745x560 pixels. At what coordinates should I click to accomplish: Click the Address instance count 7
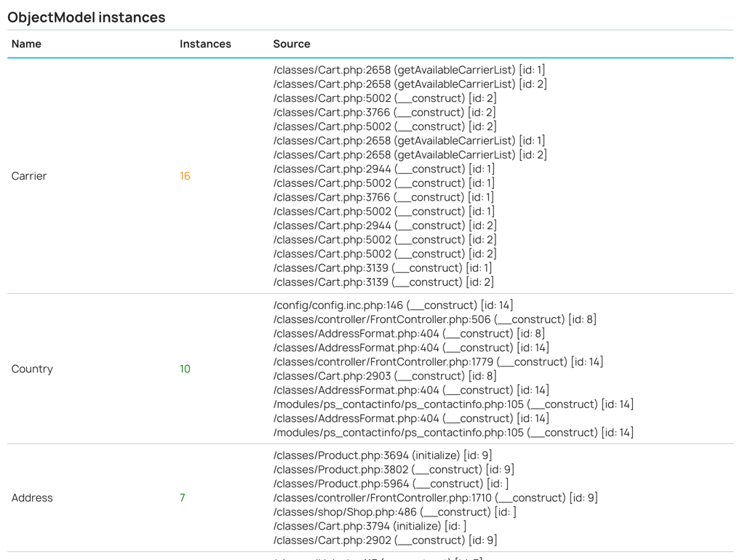[x=182, y=497]
